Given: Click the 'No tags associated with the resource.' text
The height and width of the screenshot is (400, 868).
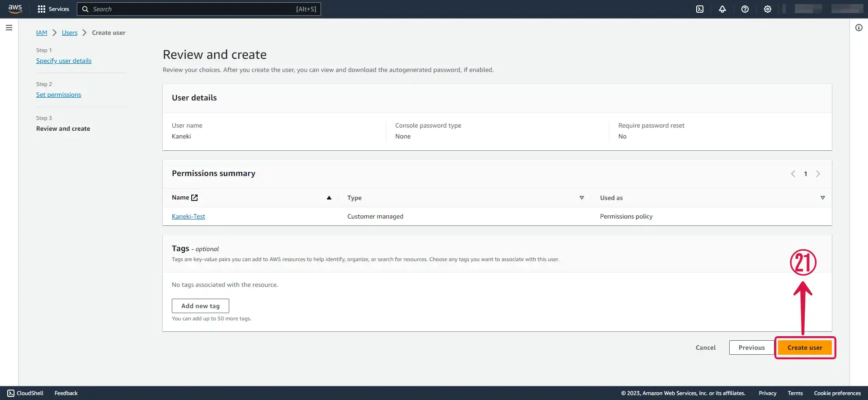Looking at the screenshot, I should tap(225, 285).
